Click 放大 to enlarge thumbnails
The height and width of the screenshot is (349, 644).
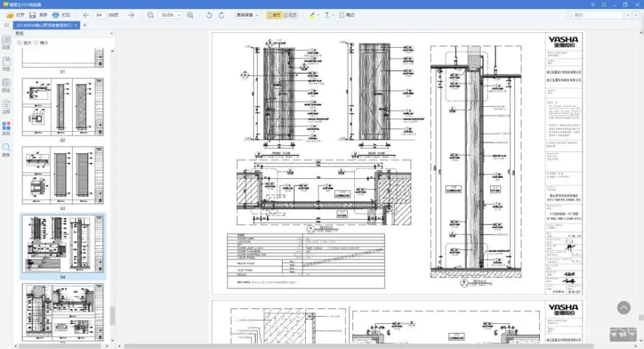pos(24,42)
